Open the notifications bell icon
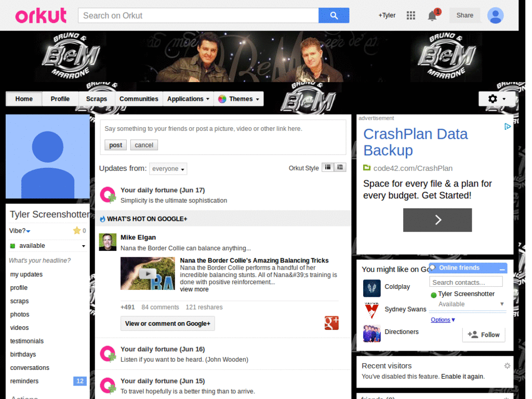 pos(433,16)
